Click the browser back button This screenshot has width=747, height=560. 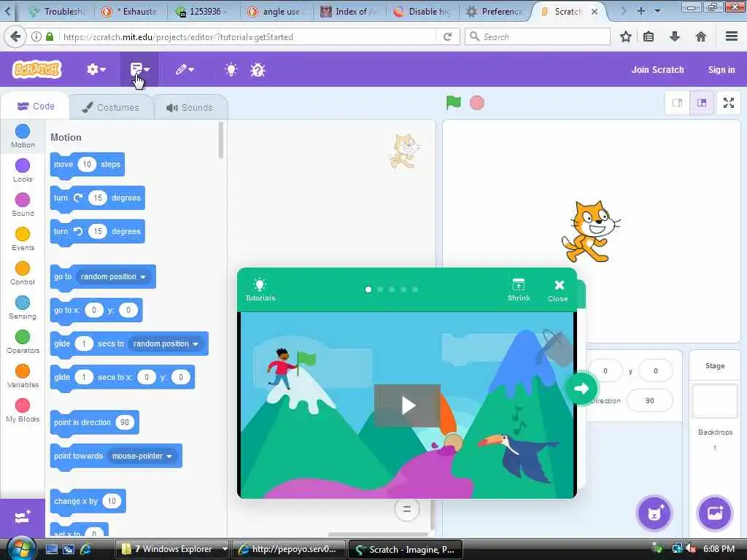coord(15,36)
